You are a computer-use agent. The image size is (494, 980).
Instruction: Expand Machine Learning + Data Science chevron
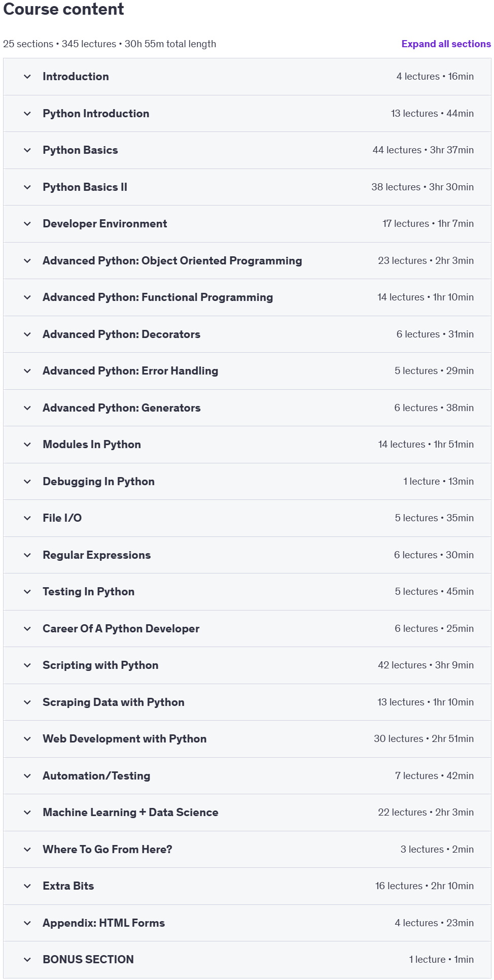click(27, 813)
